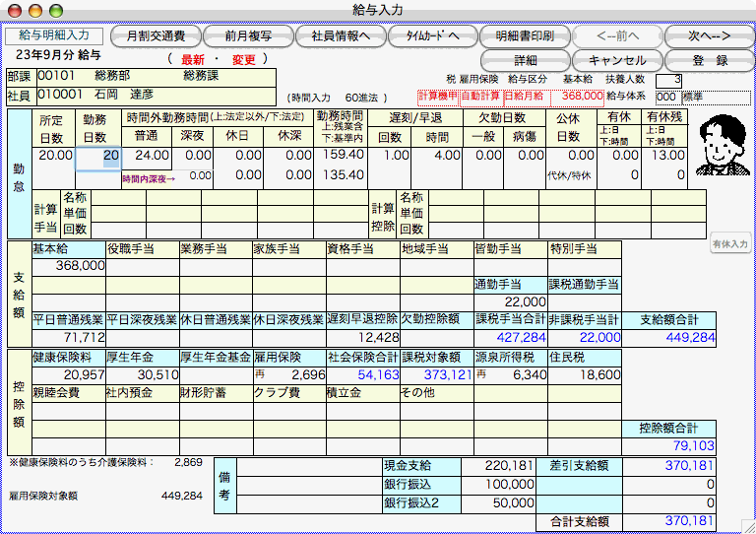Go to time card via ﾀｲﾑｶｰﾄﾞへ
Screen dimensions: 756x534
point(429,35)
